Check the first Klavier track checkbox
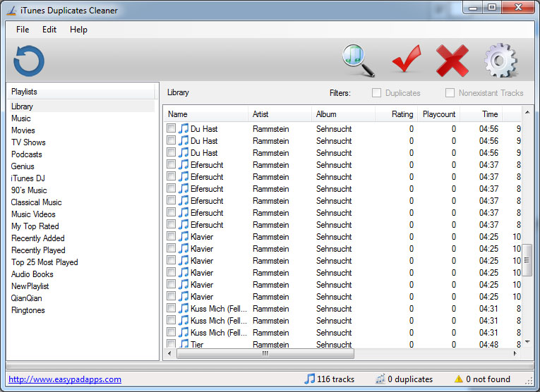Viewport: 540px width, 392px height. click(171, 236)
